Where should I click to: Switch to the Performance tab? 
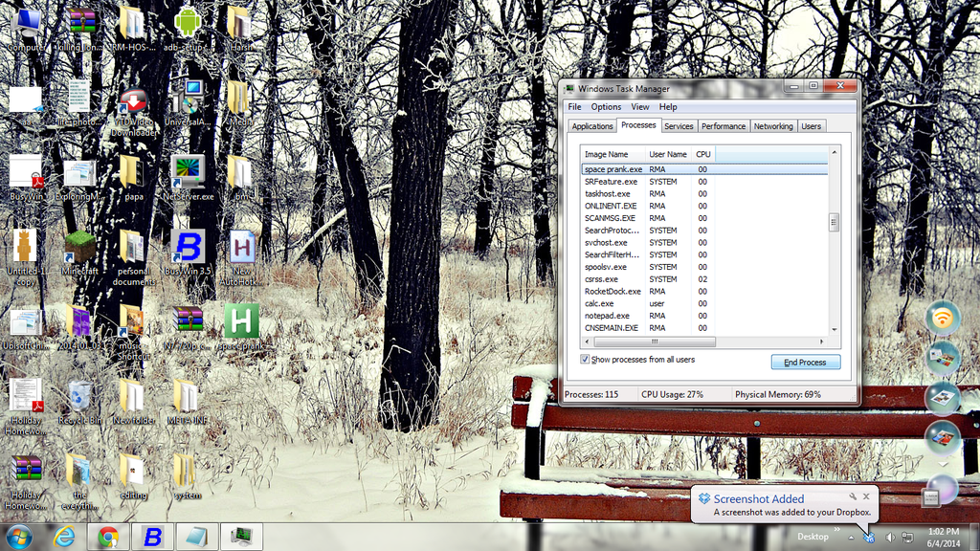[724, 126]
